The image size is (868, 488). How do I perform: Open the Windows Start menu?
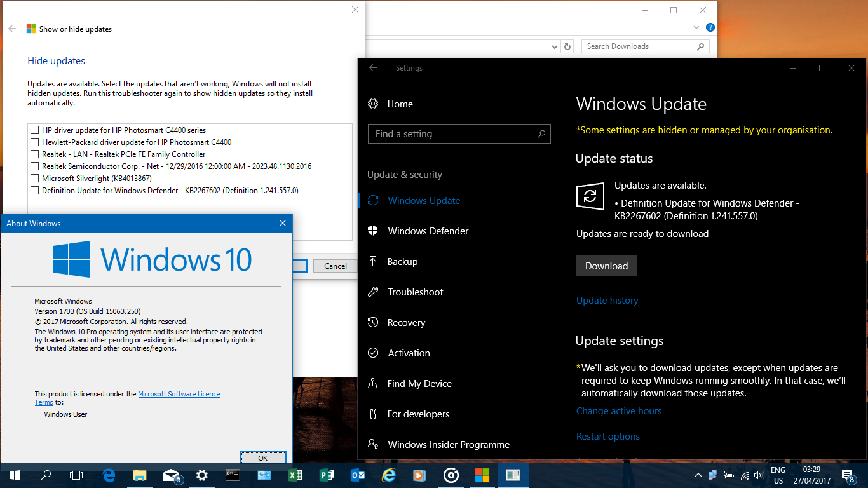(x=15, y=475)
